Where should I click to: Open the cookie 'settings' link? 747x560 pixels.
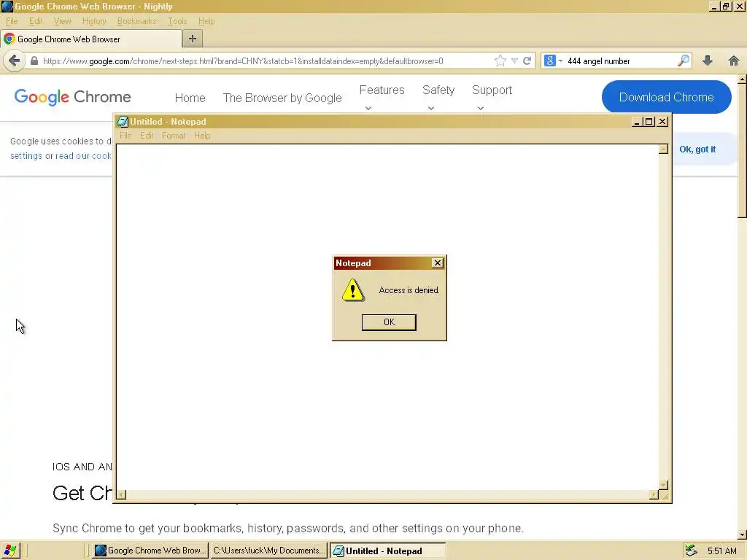(26, 156)
